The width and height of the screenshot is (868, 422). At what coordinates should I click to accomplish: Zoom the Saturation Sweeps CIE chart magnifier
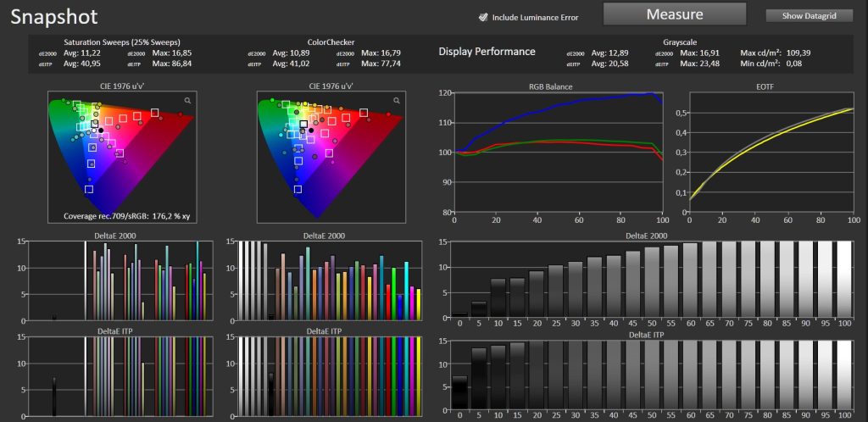187,100
